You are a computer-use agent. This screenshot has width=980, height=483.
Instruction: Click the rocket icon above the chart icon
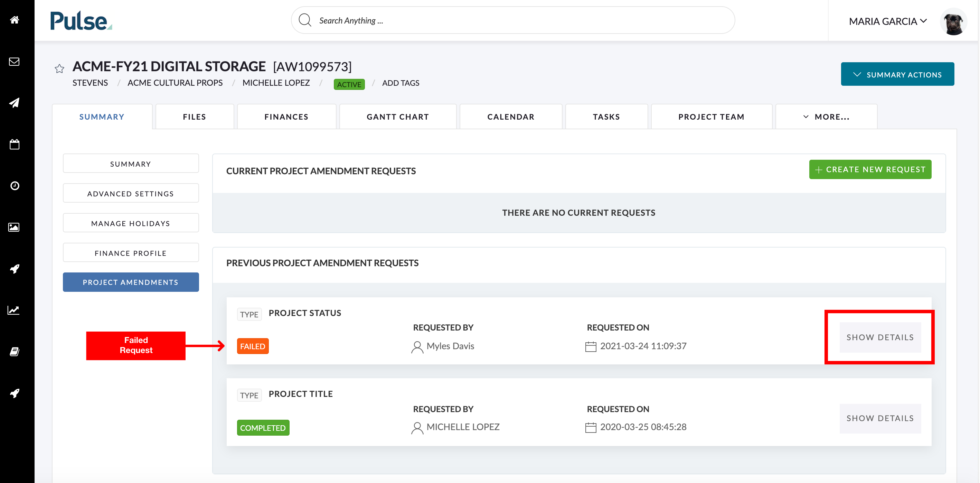point(15,269)
